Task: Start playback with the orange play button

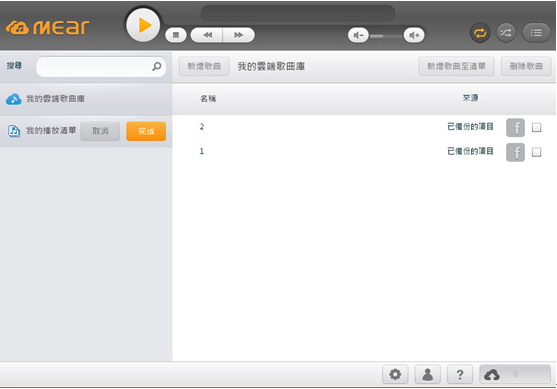Action: click(143, 25)
